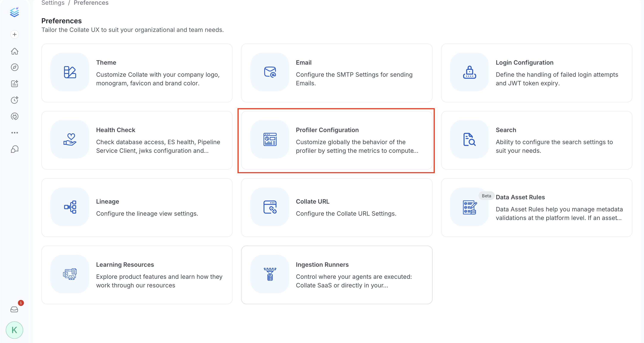Open the chat support icon in sidebar
Image resolution: width=644 pixels, height=343 pixels.
point(14,149)
